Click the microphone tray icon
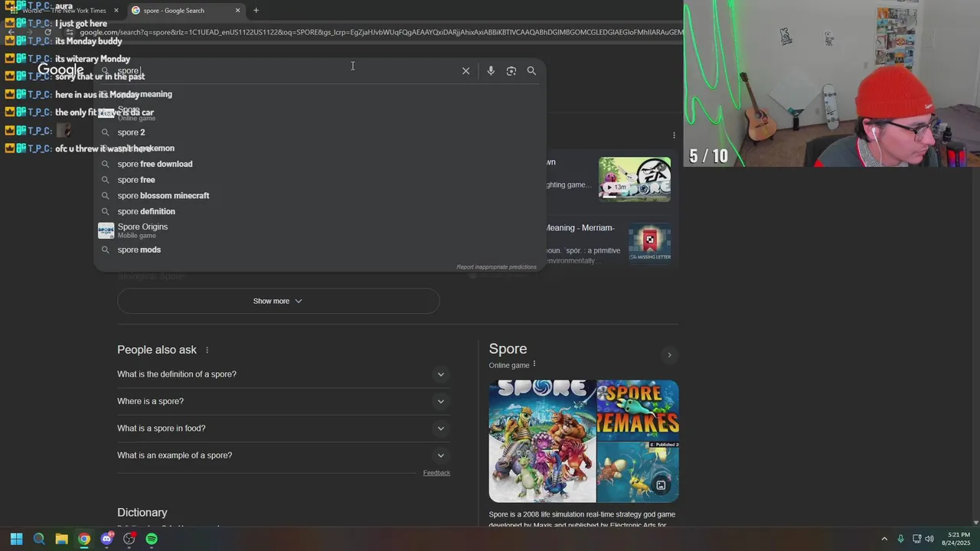Image resolution: width=980 pixels, height=551 pixels. coord(901,539)
